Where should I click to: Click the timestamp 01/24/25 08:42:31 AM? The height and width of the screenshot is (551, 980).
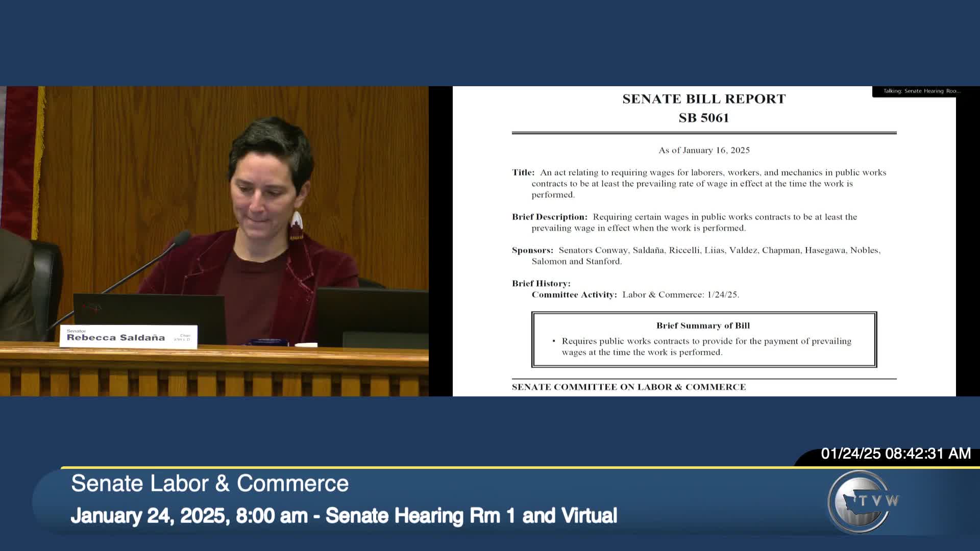895,454
